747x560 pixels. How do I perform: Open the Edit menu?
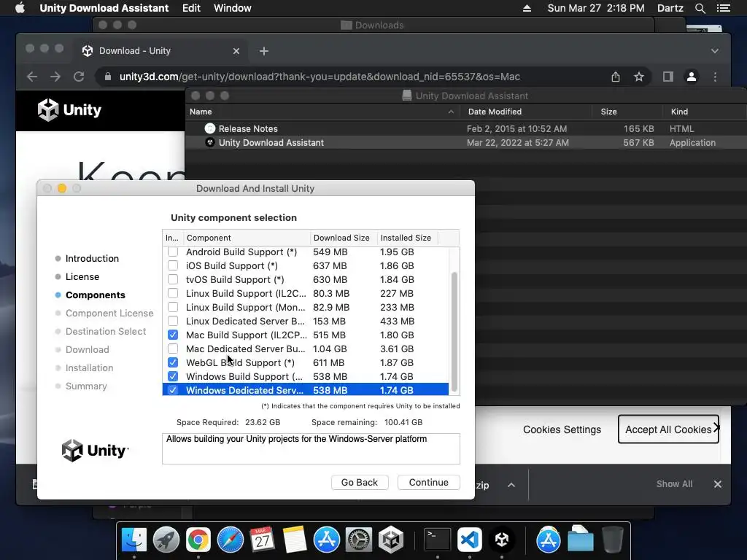pyautogui.click(x=191, y=8)
